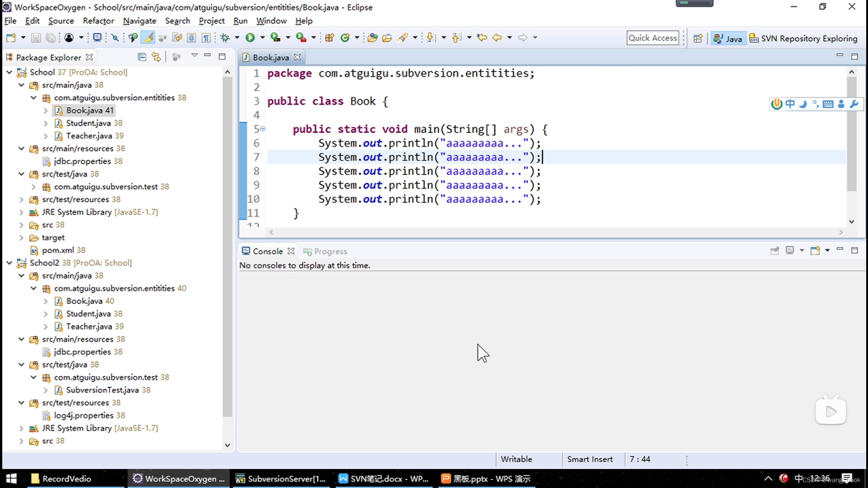Open the New file dropdown arrow
Image resolution: width=868 pixels, height=488 pixels.
(x=23, y=38)
